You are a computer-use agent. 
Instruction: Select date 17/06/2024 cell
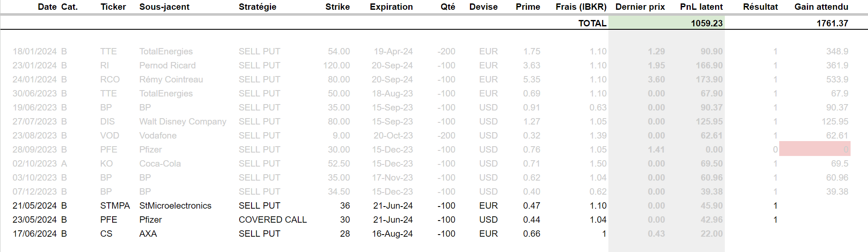click(34, 234)
